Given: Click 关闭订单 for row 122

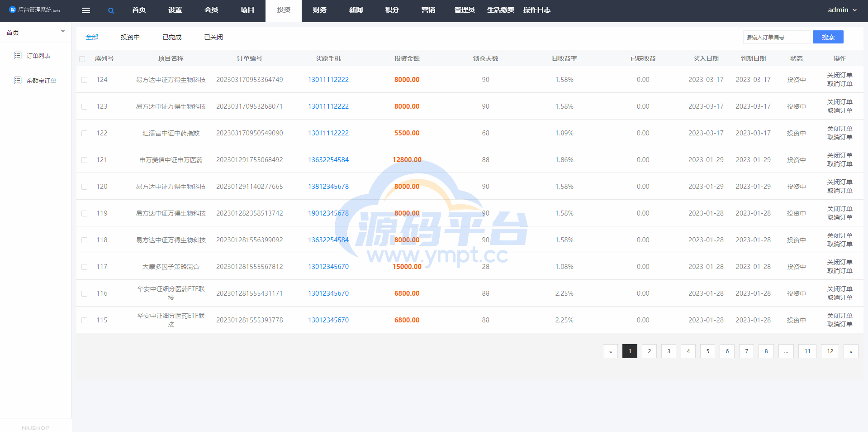Looking at the screenshot, I should tap(840, 129).
